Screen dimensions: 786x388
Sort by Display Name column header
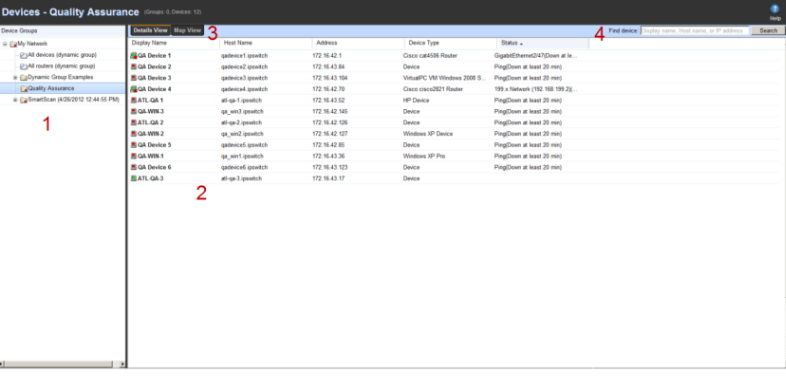coord(173,43)
